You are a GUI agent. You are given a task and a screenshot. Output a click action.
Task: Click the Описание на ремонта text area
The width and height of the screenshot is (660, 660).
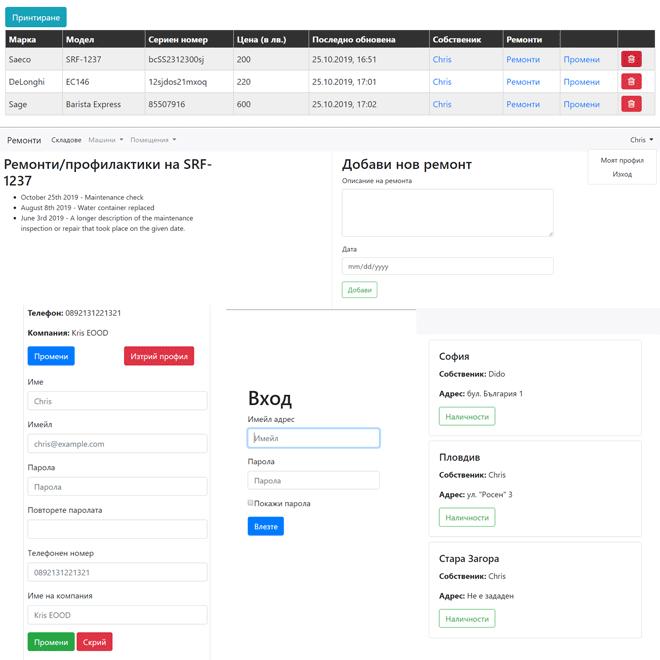click(447, 213)
